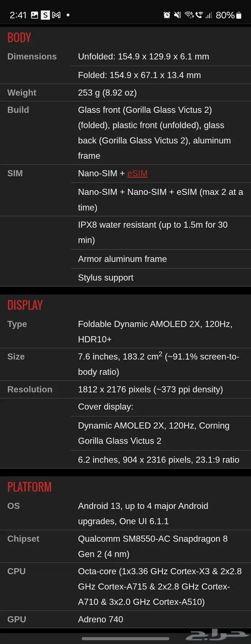Tap the Dimensions spec label
Image resolution: width=251 pixels, height=644 pixels.
(32, 57)
